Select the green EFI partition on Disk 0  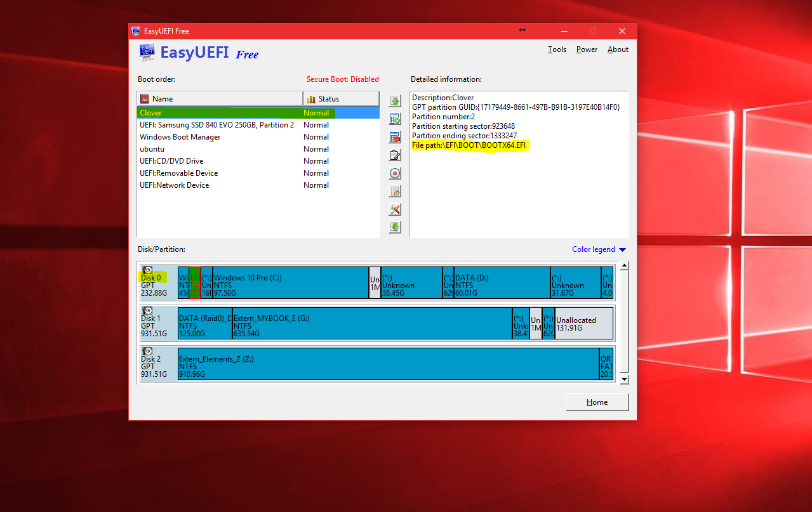point(195,282)
